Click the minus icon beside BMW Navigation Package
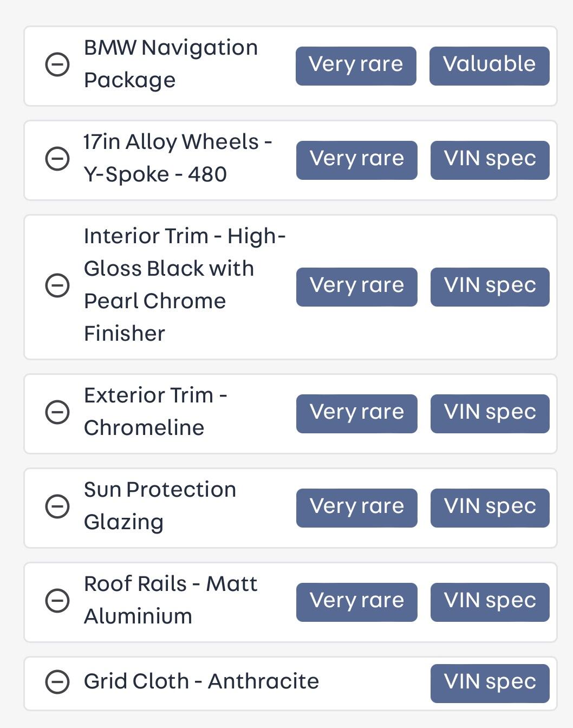 (x=57, y=65)
